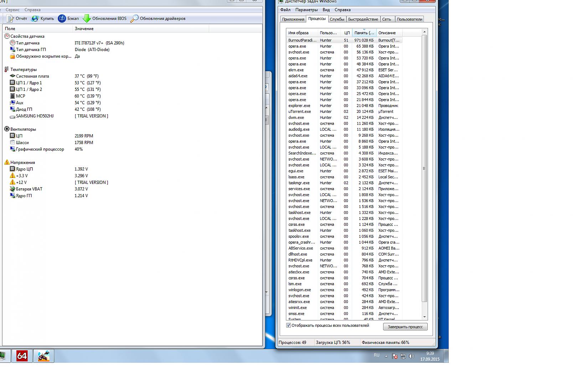Switch to the Быстродействие tab
Screen dimensions: 588x367
pos(363,19)
